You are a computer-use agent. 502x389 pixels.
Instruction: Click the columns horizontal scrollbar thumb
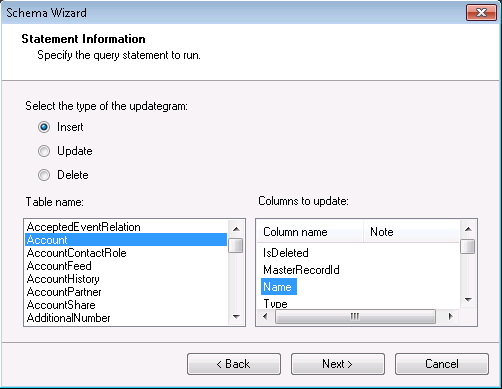tap(355, 316)
